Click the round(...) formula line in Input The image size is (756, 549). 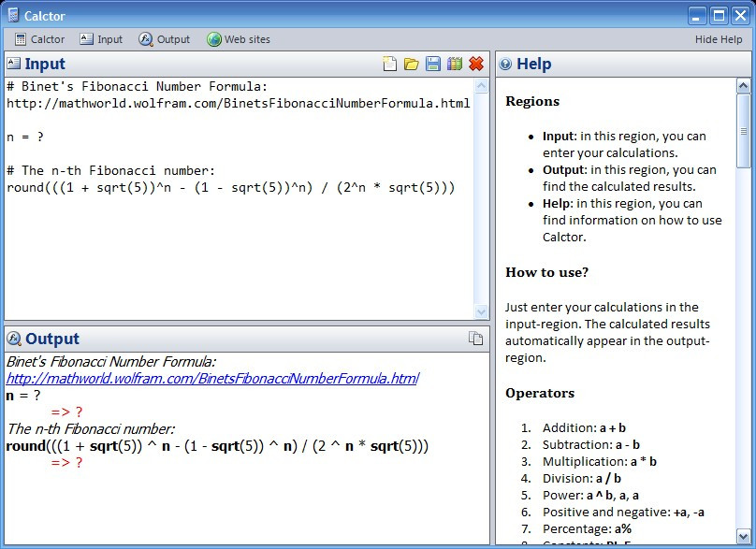(230, 187)
